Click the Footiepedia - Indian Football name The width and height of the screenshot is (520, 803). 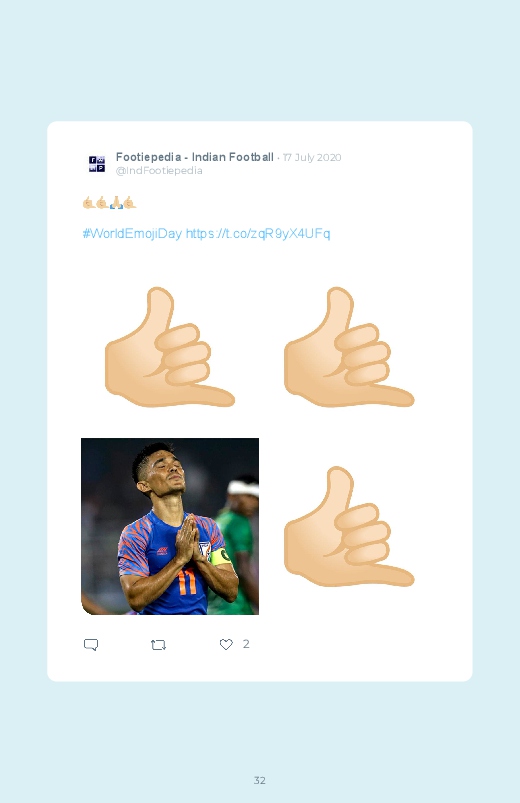tap(195, 157)
